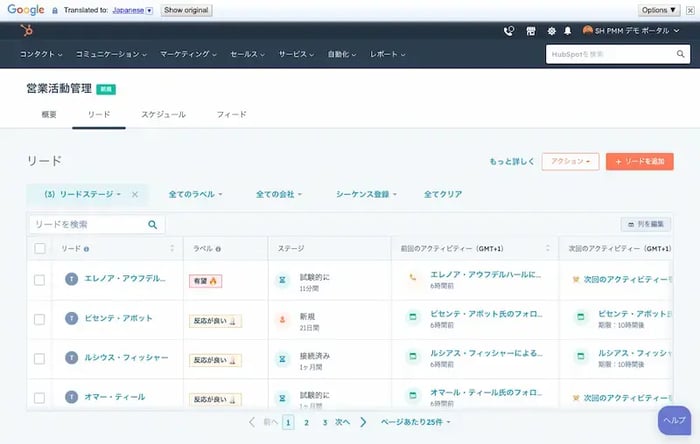Go to page 3
700x444 pixels.
pyautogui.click(x=325, y=422)
